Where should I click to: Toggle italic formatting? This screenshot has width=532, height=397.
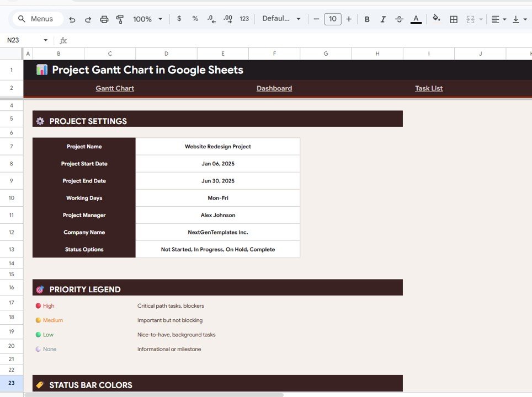(x=383, y=18)
